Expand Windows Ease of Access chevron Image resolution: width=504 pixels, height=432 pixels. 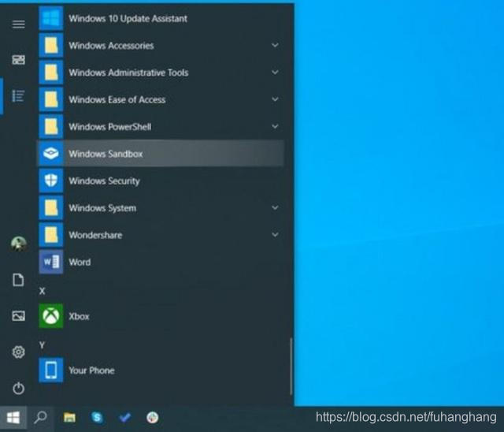click(275, 99)
